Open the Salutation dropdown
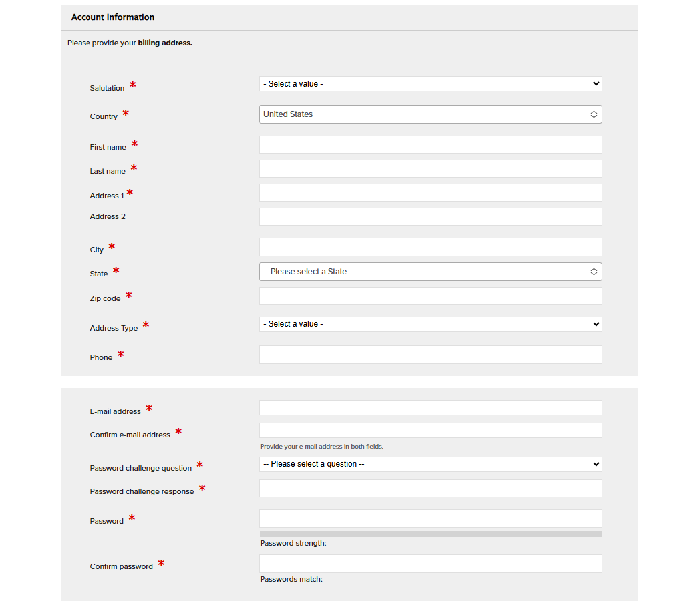The image size is (700, 601). click(x=430, y=83)
